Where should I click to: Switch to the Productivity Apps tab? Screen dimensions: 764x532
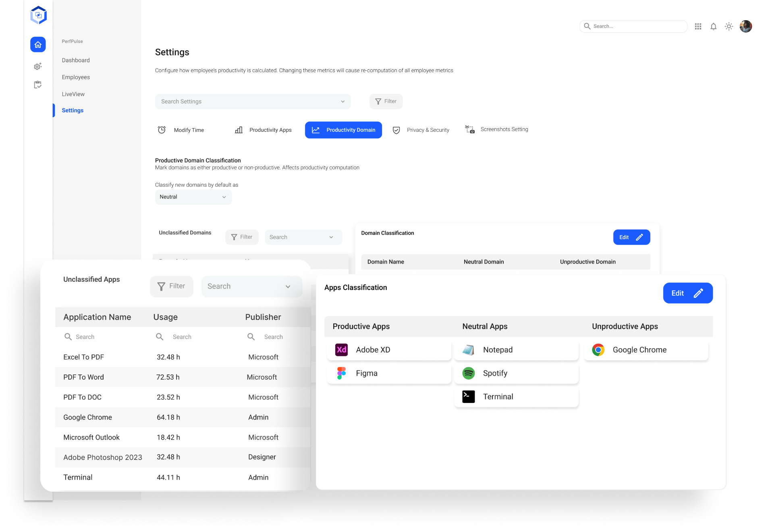264,130
